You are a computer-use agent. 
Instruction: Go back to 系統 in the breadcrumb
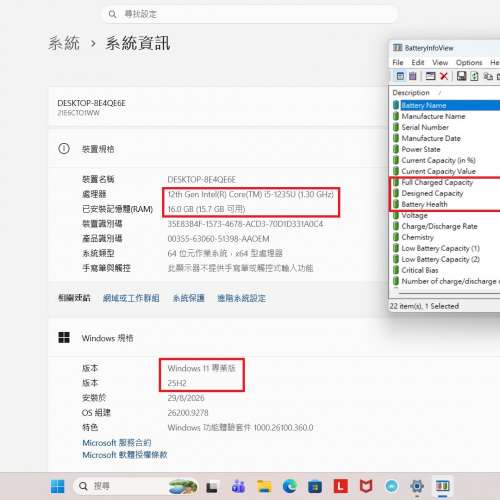(x=64, y=43)
